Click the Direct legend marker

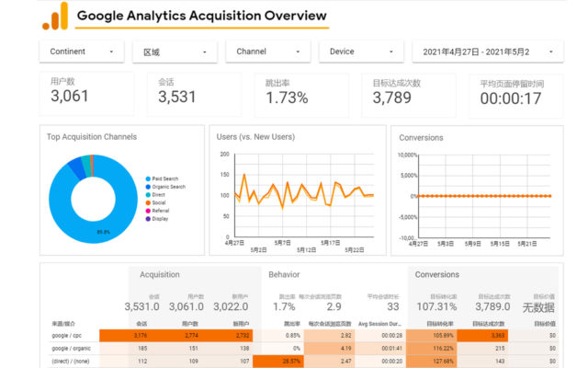[x=147, y=195]
